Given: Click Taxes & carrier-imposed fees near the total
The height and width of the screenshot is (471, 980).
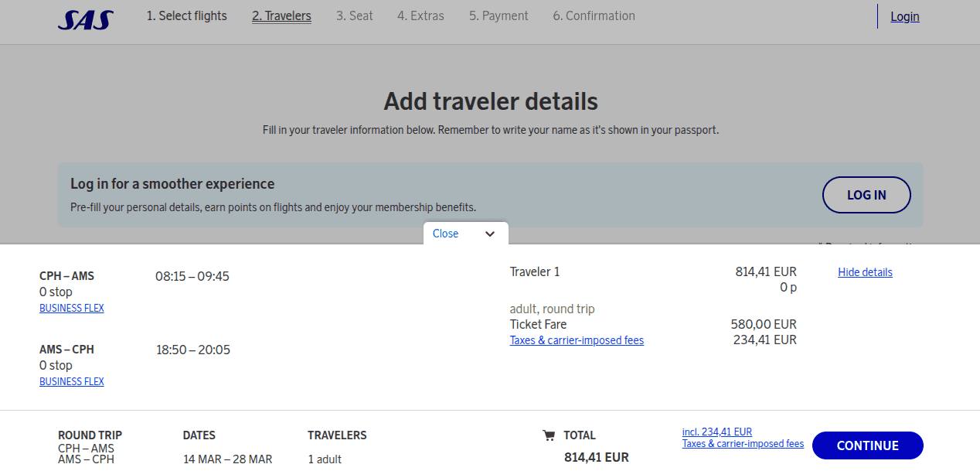Looking at the screenshot, I should pyautogui.click(x=743, y=443).
